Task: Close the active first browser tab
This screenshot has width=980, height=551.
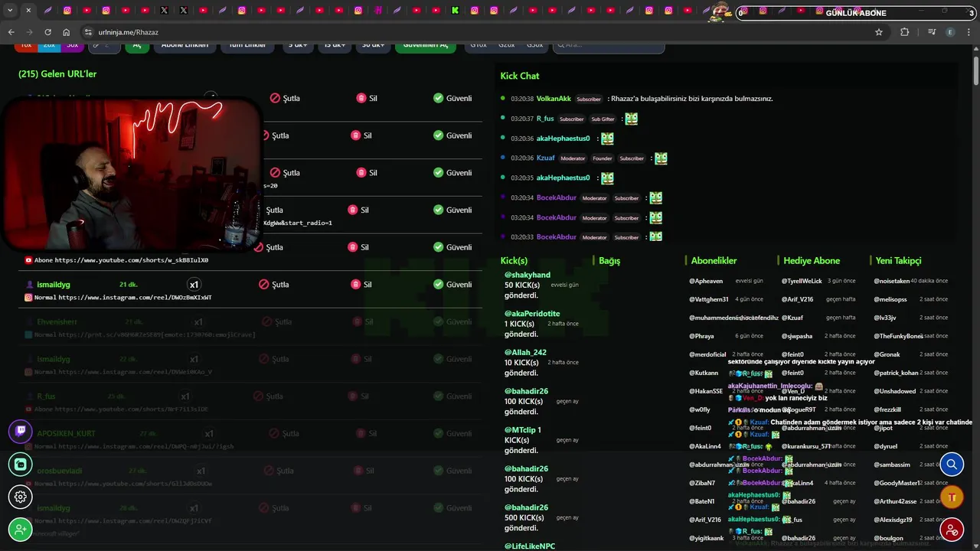Action: click(28, 11)
